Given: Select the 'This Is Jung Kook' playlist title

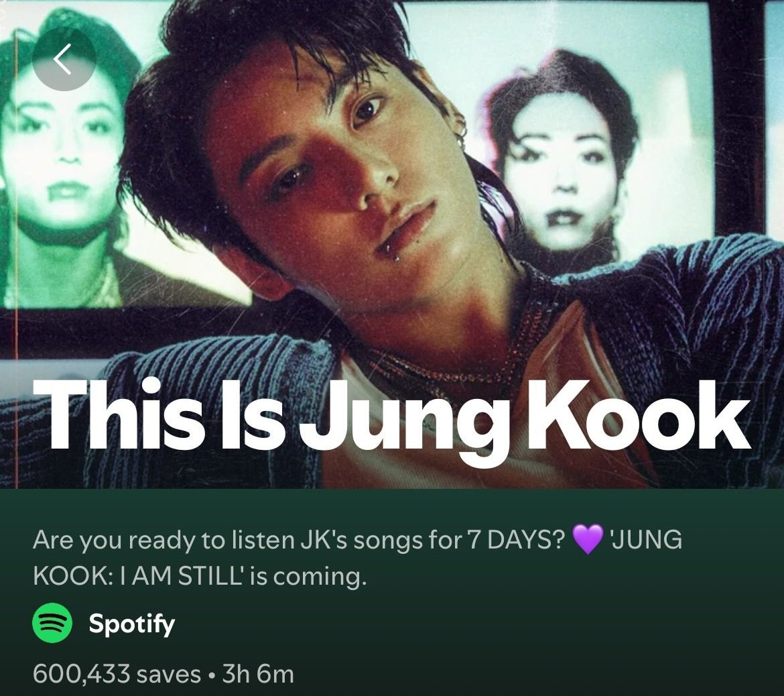Looking at the screenshot, I should 393,421.
